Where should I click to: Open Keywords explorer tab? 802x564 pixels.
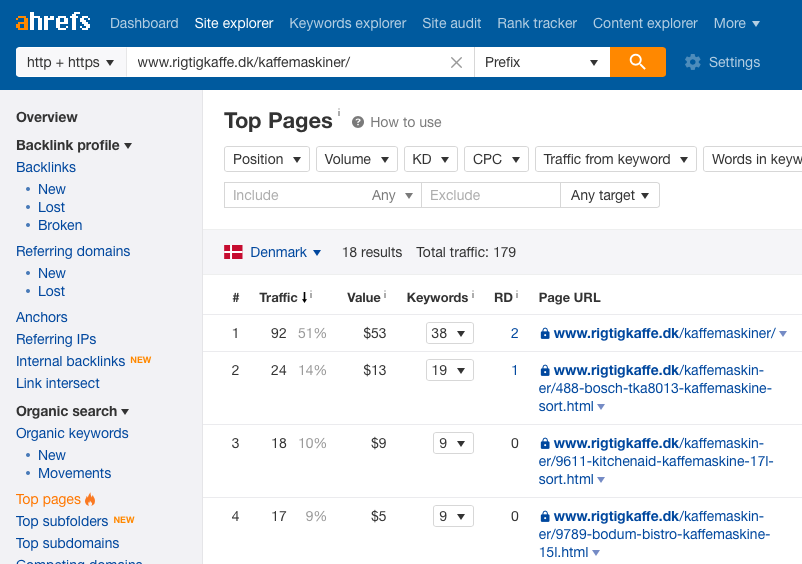coord(348,23)
